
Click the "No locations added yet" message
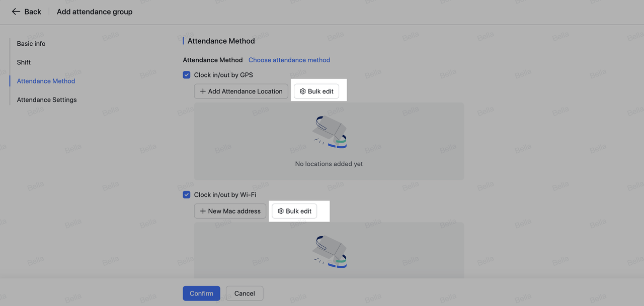(x=329, y=164)
